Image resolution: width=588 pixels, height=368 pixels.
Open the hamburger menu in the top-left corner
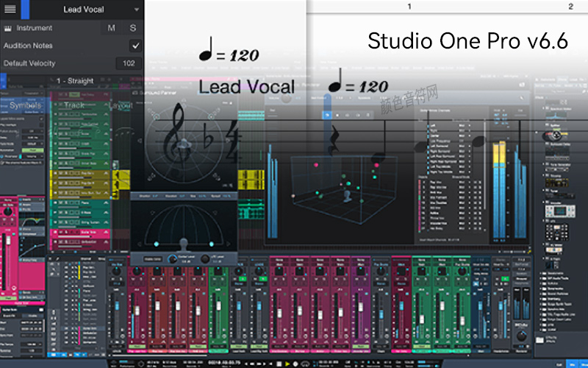[x=10, y=9]
